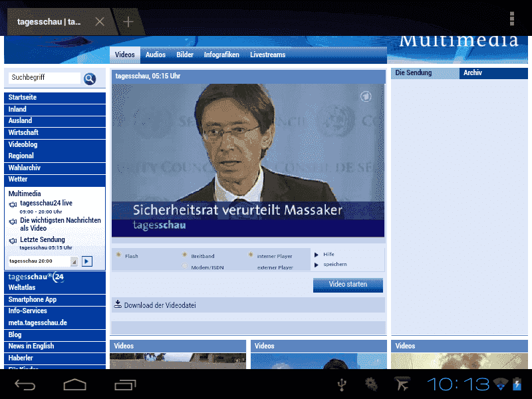532x399 pixels.
Task: Expand the speichern arrow link
Action: [x=317, y=265]
